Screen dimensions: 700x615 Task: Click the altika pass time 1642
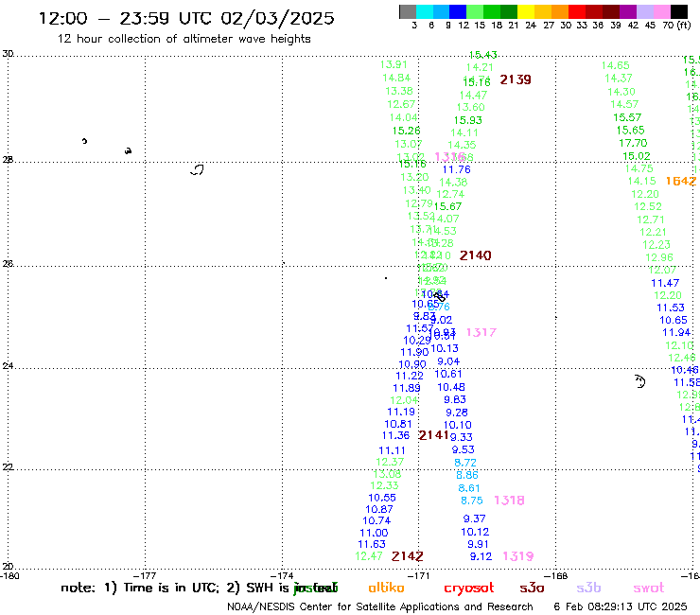coord(681,181)
